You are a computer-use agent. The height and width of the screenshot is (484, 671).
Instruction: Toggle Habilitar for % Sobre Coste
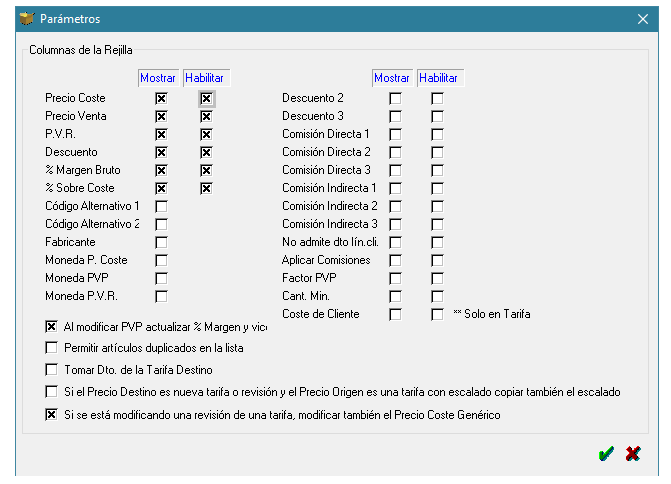(x=207, y=188)
